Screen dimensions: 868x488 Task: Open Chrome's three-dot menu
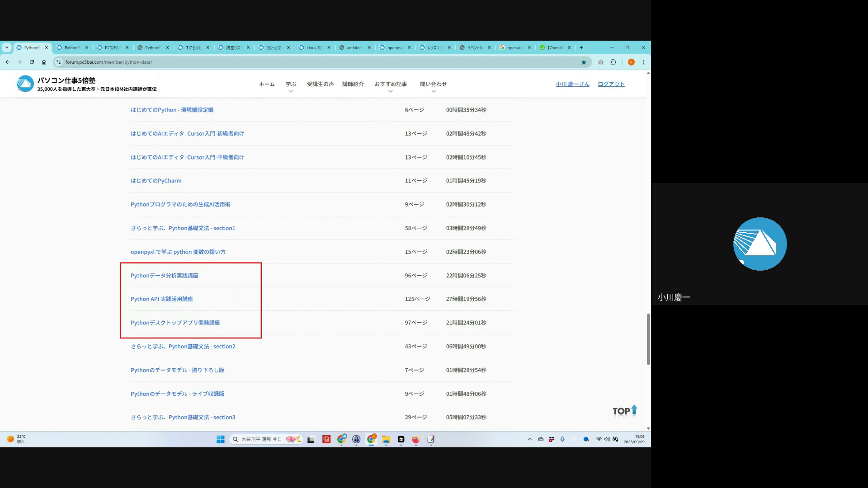tap(643, 62)
